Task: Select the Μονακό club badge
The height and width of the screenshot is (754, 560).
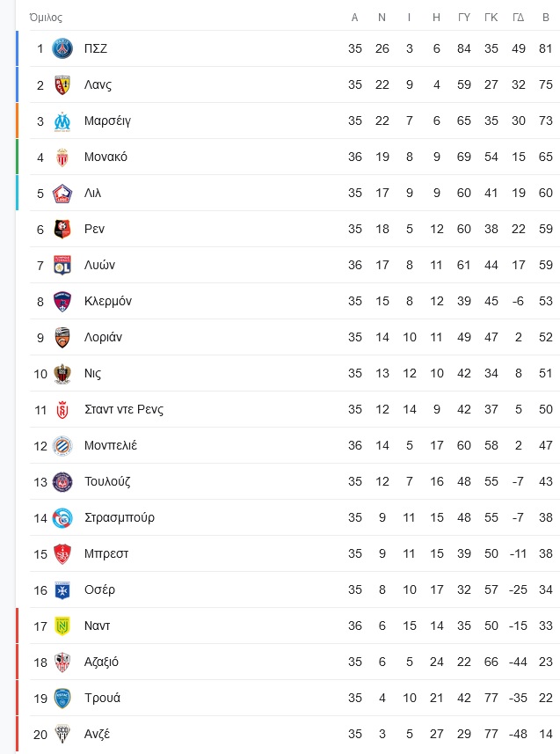Action: click(62, 157)
